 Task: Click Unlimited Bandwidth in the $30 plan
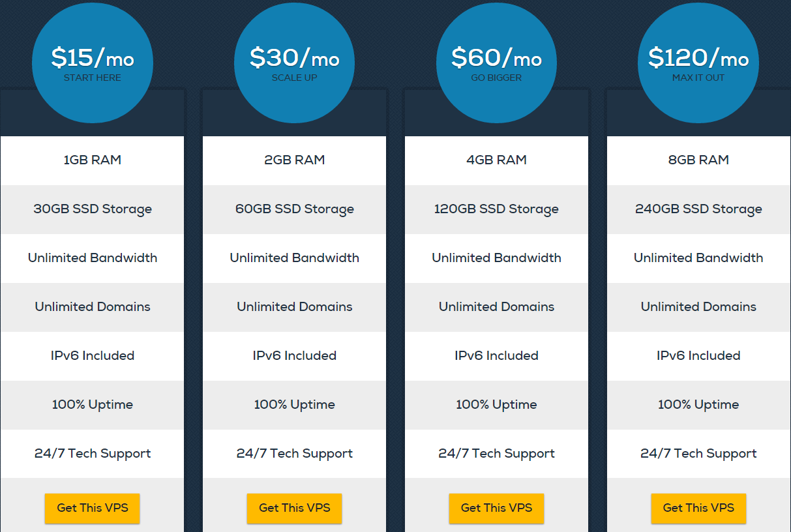(x=294, y=258)
